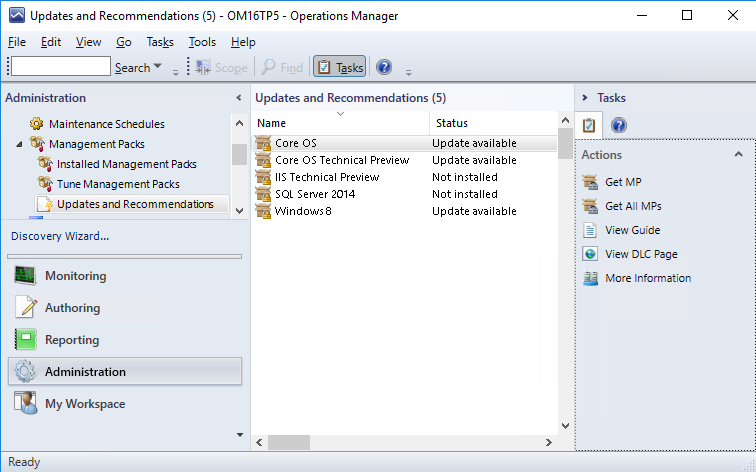Click the Core OS row package icon
The width and height of the screenshot is (756, 472).
pyautogui.click(x=263, y=143)
